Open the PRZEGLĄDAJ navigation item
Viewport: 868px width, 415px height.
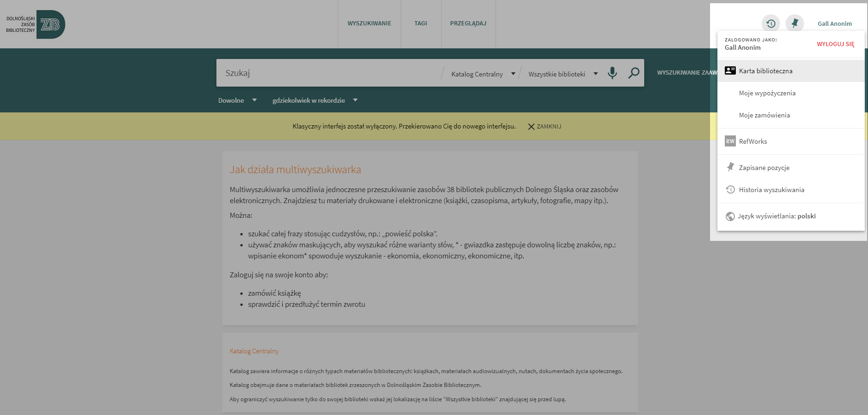[468, 23]
